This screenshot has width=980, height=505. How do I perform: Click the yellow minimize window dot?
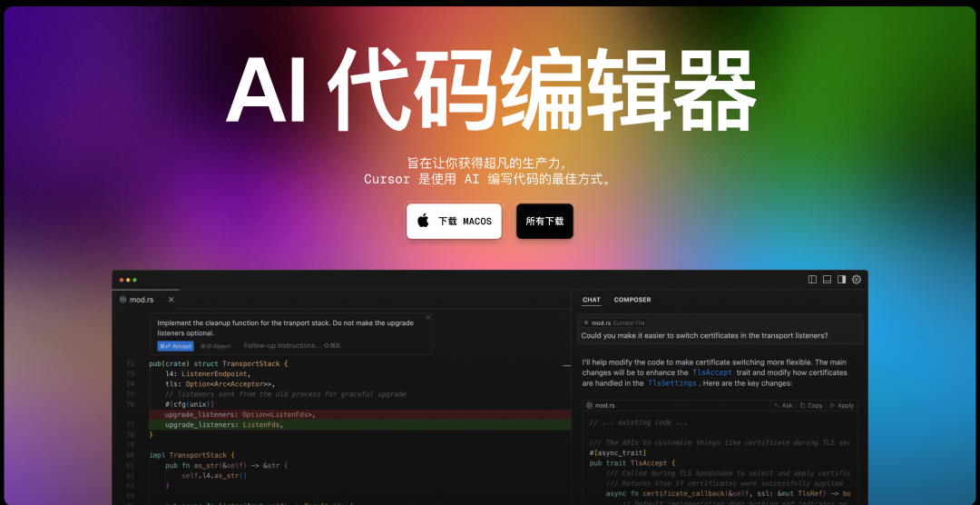click(128, 280)
